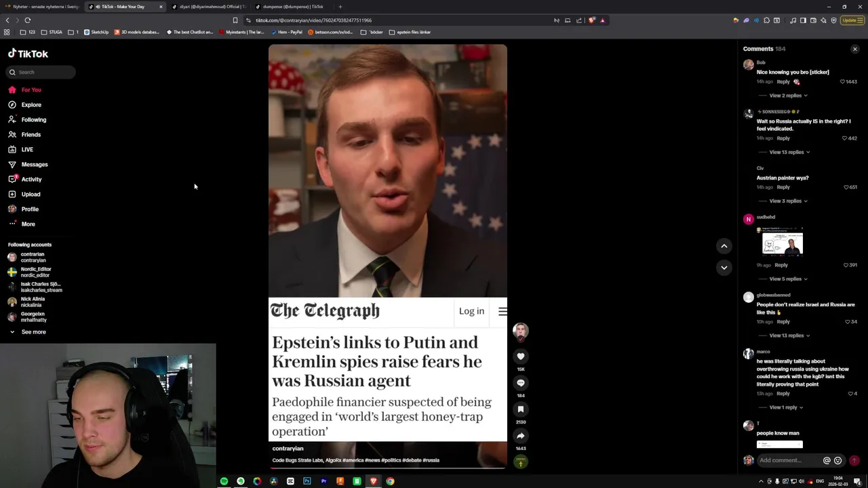The image size is (868, 488).
Task: Open the Friends page
Action: [x=25, y=134]
